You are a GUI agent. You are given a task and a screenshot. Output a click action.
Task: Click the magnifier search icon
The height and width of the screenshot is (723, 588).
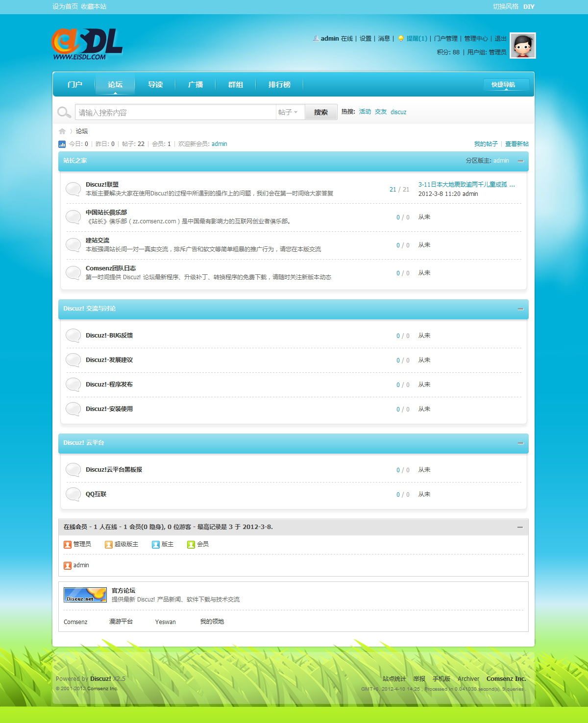point(64,113)
